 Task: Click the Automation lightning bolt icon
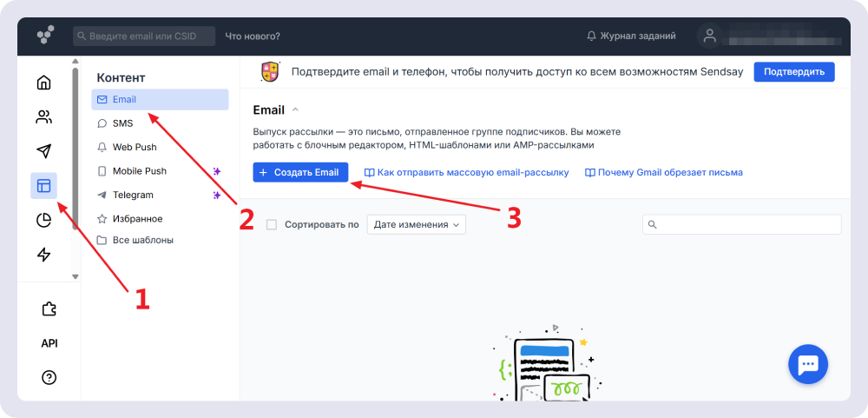coord(43,255)
